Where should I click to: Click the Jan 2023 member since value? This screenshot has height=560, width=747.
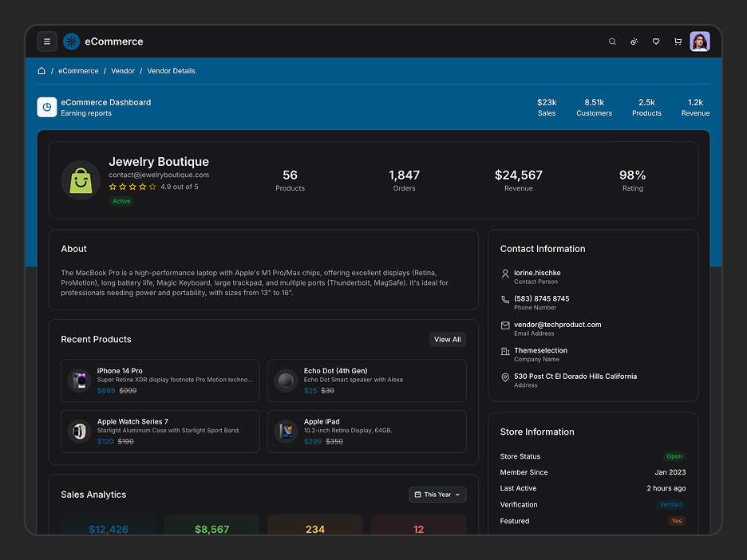coord(670,472)
